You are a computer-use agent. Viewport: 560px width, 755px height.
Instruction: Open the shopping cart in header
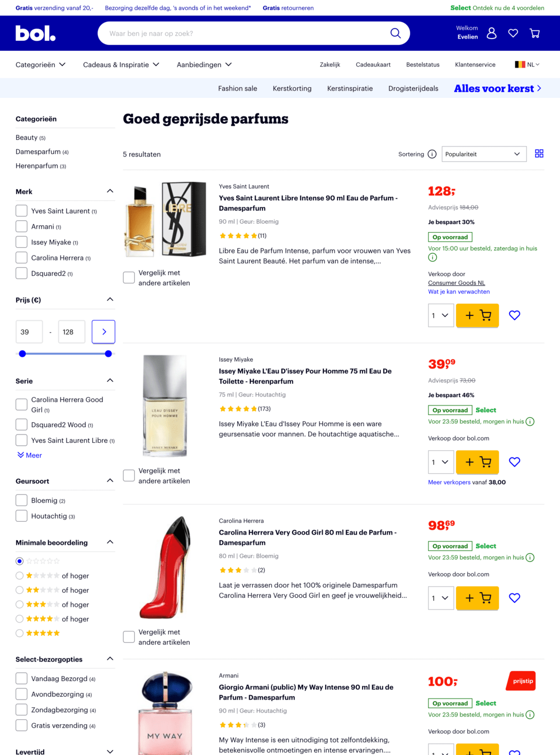point(535,33)
